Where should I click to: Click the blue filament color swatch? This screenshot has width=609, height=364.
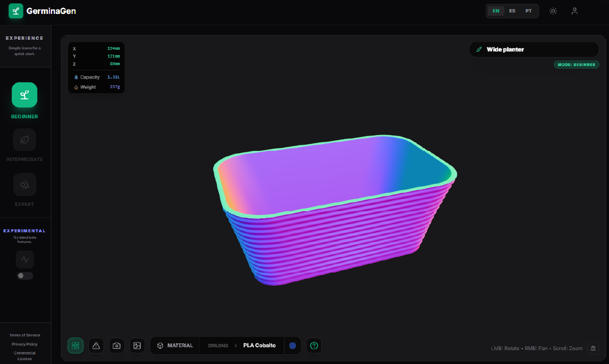pyautogui.click(x=293, y=345)
